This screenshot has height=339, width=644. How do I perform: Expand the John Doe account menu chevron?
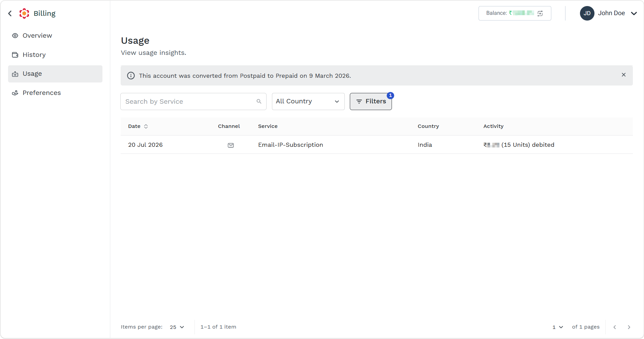pos(634,13)
